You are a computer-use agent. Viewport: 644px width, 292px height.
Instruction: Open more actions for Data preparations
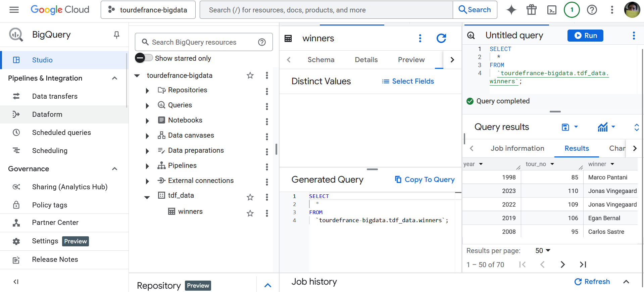267,152
